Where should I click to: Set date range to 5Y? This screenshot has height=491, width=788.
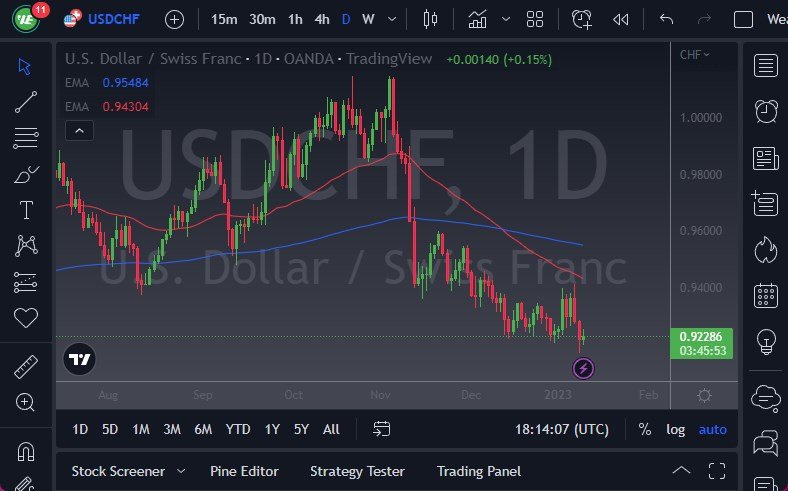301,430
